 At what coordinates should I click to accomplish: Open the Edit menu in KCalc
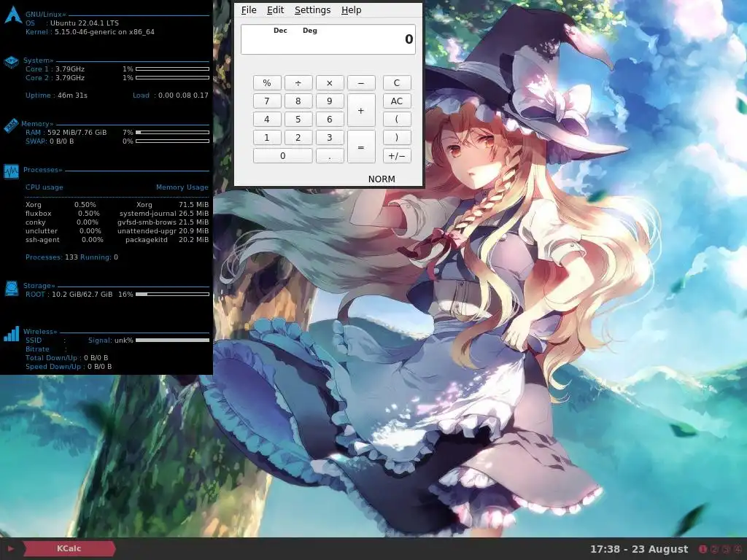275,10
